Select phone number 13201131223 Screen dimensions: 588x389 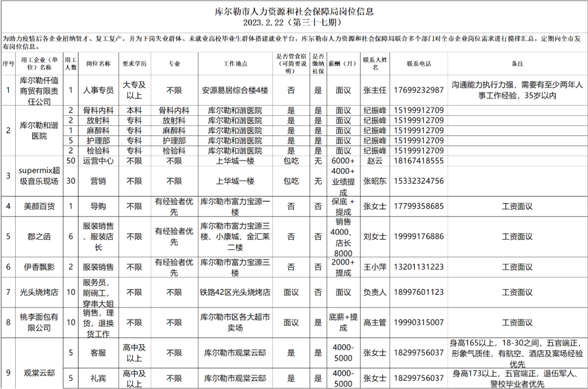coord(419,267)
